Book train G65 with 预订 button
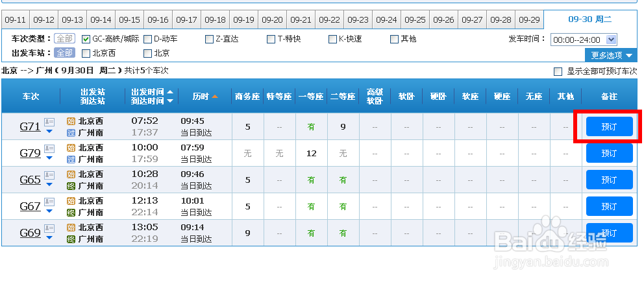644x284 pixels. (609, 180)
